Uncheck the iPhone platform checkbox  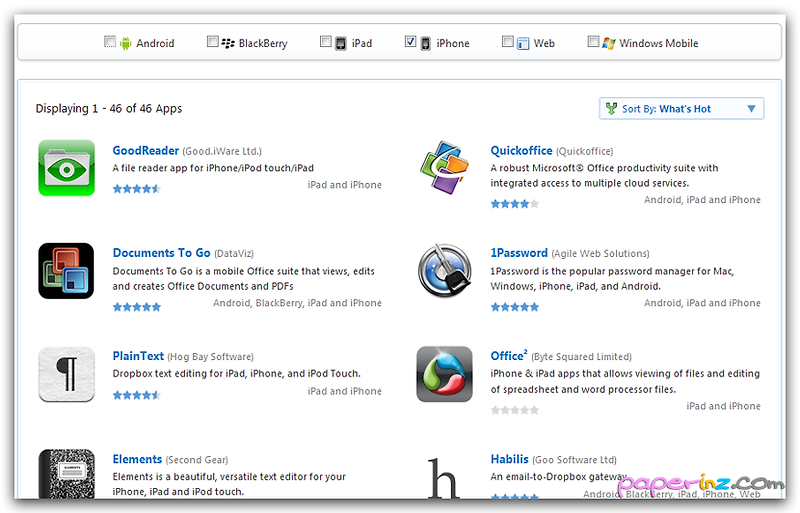(410, 41)
